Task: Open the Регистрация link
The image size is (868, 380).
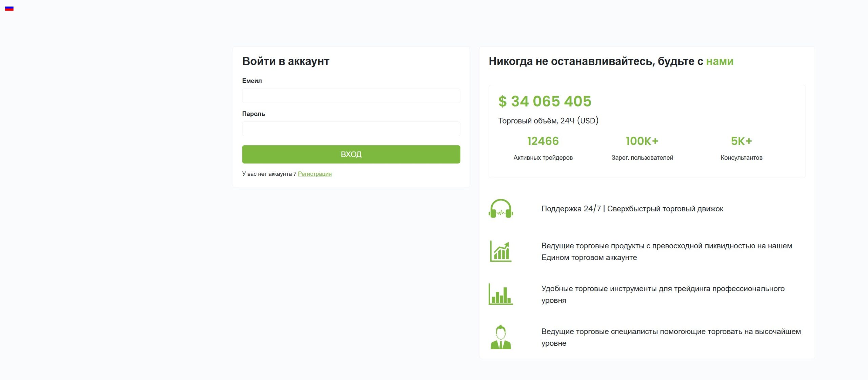Action: [x=314, y=174]
